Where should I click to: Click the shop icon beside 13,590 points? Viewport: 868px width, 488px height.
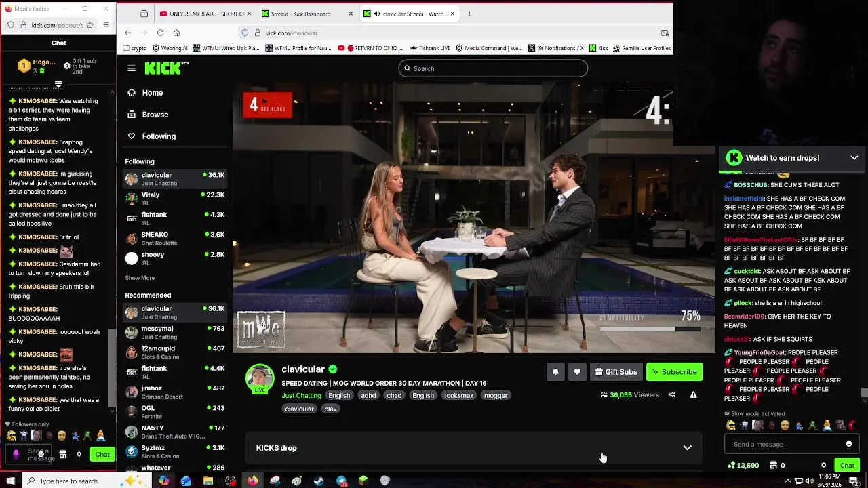pos(774,465)
